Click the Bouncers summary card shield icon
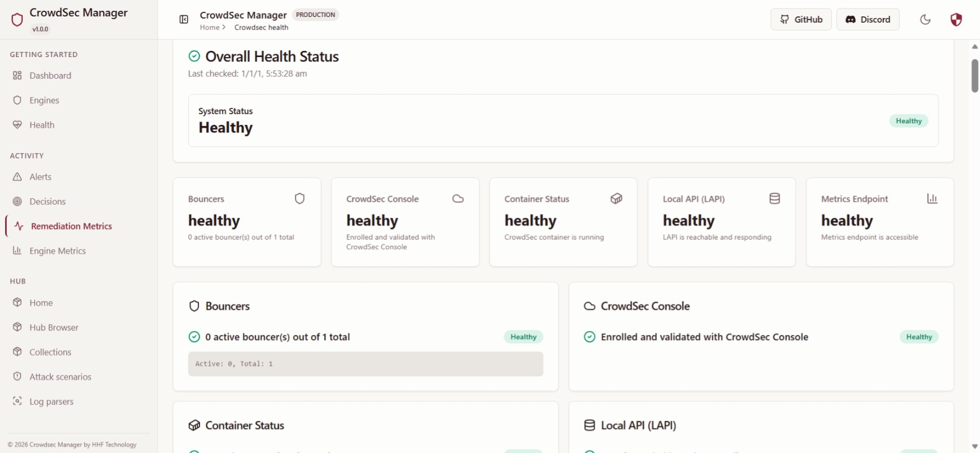This screenshot has width=980, height=453. coord(300,199)
